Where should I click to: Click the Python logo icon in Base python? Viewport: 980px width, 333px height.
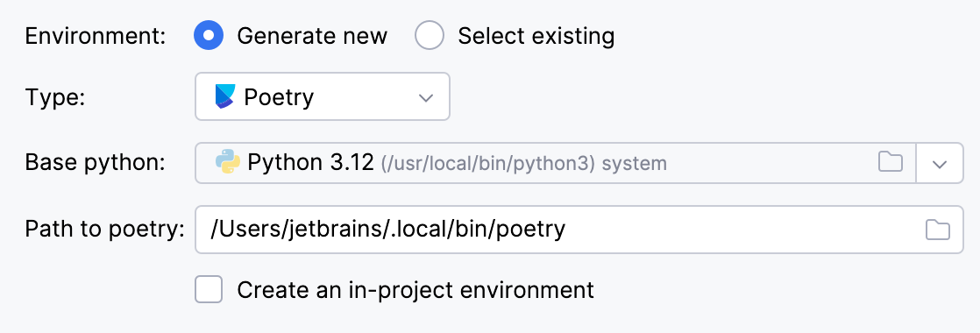[x=228, y=162]
